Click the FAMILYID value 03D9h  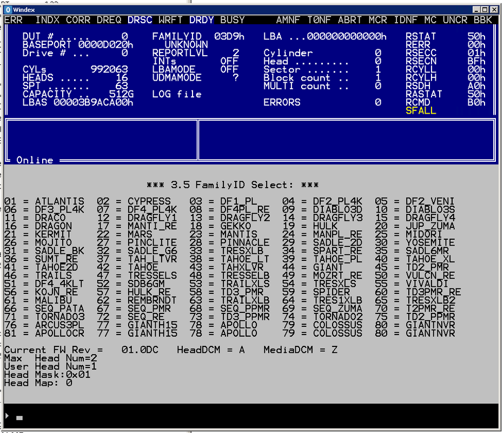pyautogui.click(x=229, y=36)
